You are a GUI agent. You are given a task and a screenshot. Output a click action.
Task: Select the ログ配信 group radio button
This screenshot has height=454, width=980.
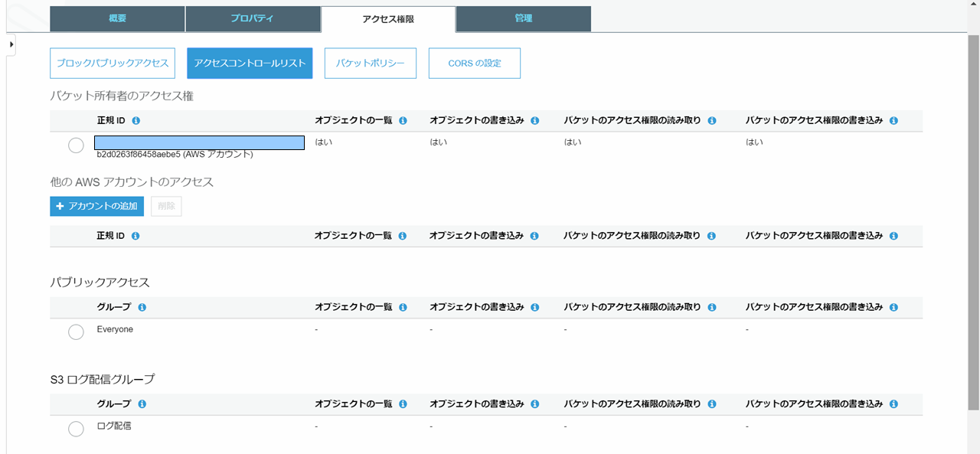pos(76,429)
